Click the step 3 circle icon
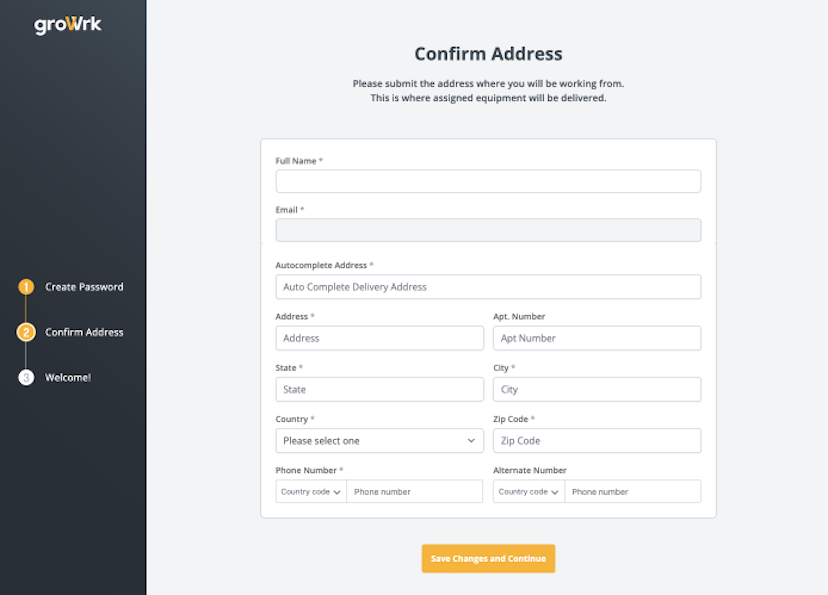Screen dimensions: 828x595 (26, 378)
